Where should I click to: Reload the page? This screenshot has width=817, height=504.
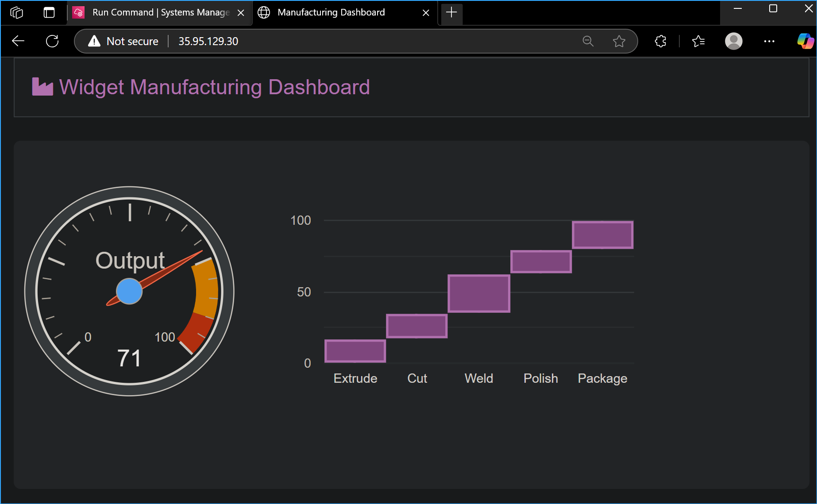coord(52,41)
